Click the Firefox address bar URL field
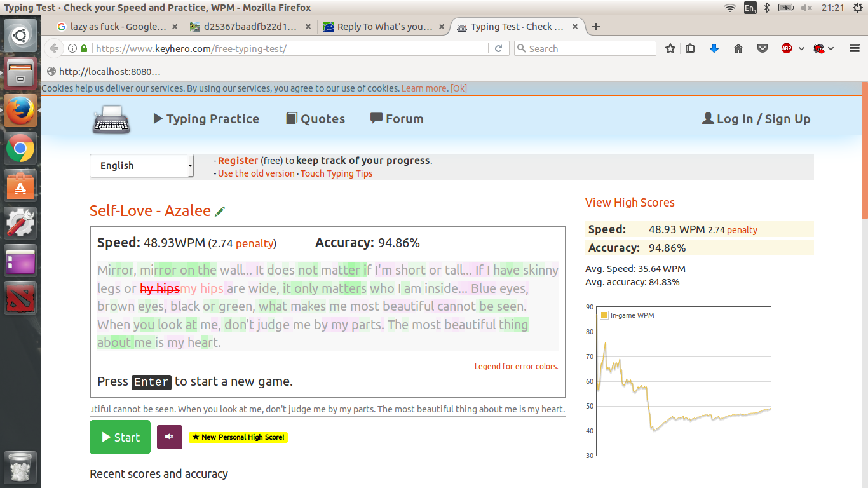The width and height of the screenshot is (868, 488). (x=290, y=48)
